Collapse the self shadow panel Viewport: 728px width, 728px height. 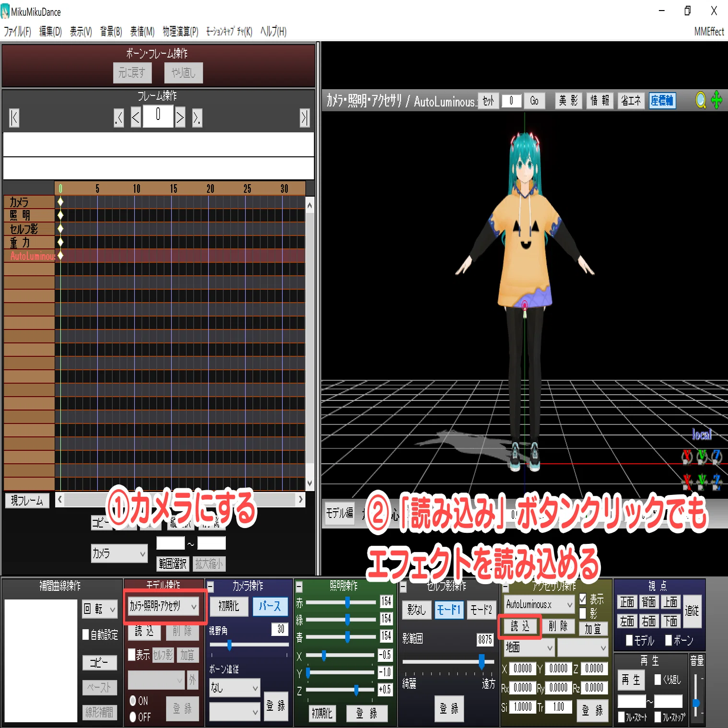point(403,587)
